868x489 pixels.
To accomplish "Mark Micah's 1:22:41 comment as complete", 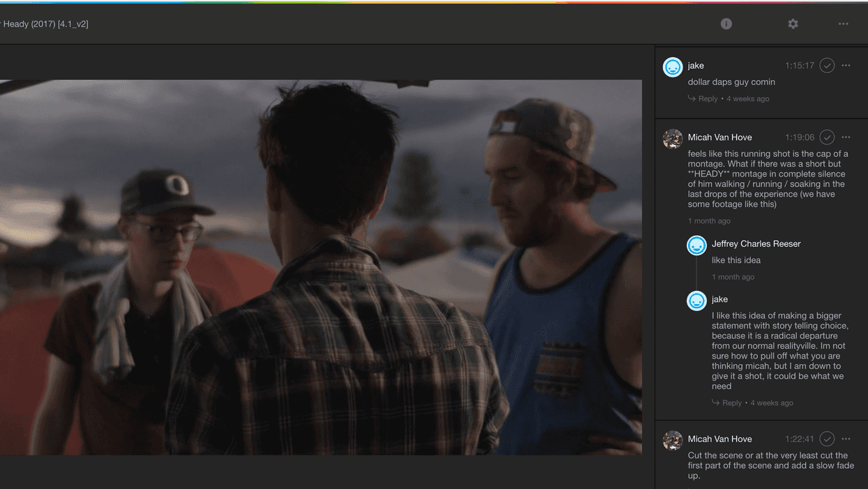I will [x=827, y=439].
